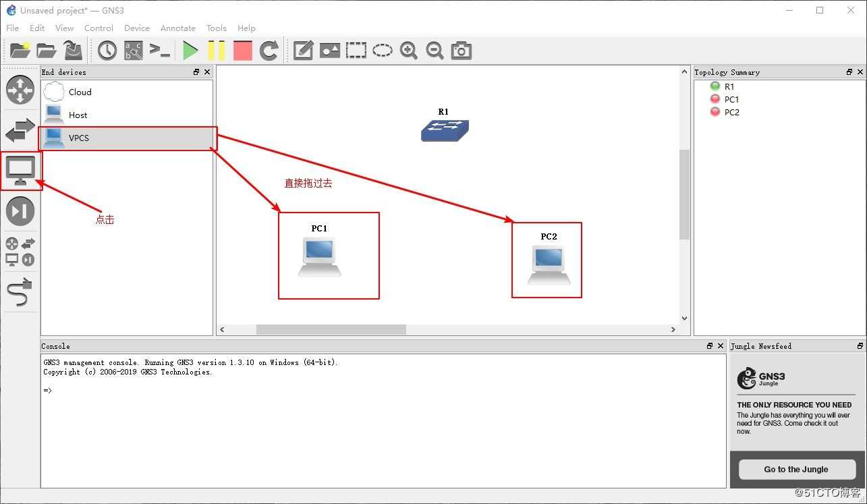
Task: Click the PC2 computer on canvas
Action: (549, 264)
